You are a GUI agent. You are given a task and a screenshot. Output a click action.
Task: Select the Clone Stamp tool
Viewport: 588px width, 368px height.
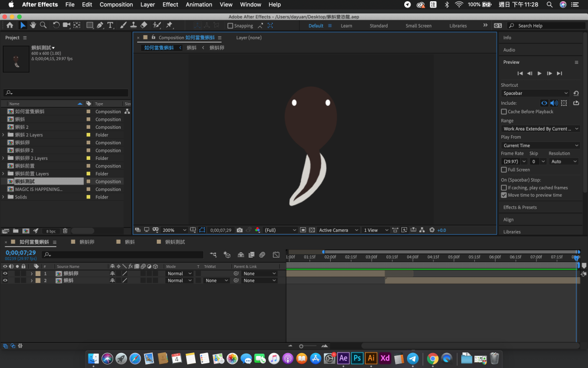tap(133, 25)
